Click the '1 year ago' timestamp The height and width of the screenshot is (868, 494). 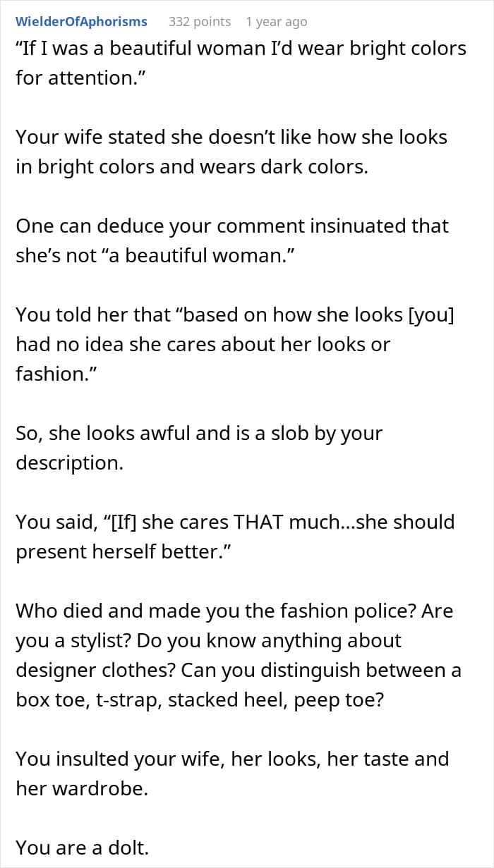(277, 21)
